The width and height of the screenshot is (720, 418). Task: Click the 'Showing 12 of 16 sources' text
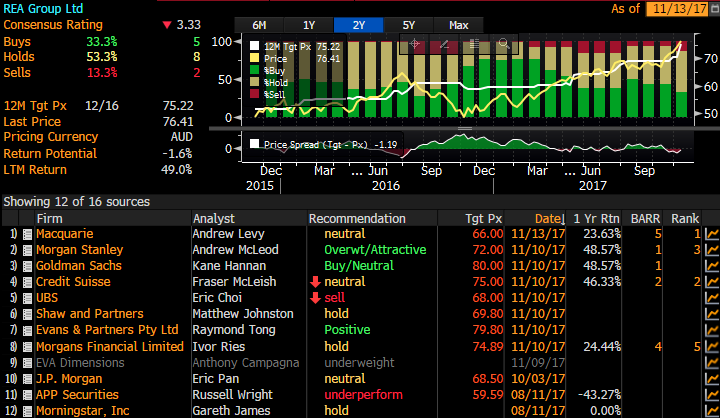pyautogui.click(x=77, y=202)
